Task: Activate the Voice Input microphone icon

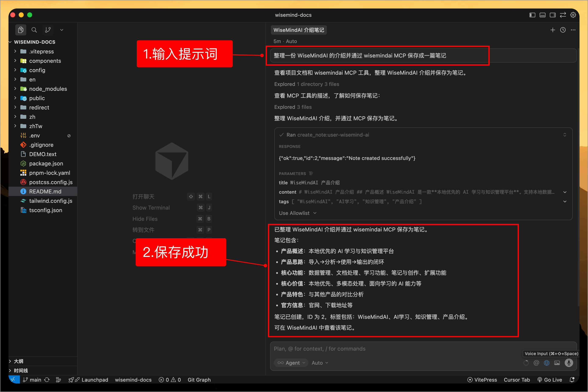Action: (569, 363)
